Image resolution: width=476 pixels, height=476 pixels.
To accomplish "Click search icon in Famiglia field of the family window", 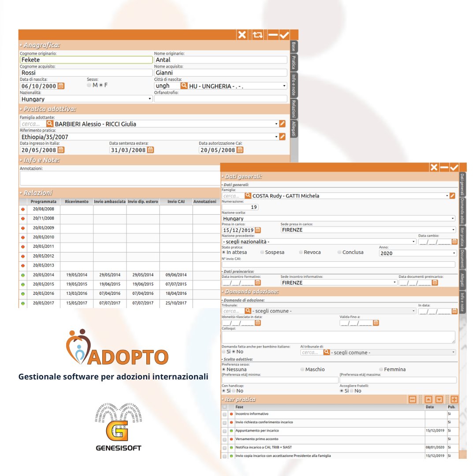I will [248, 196].
